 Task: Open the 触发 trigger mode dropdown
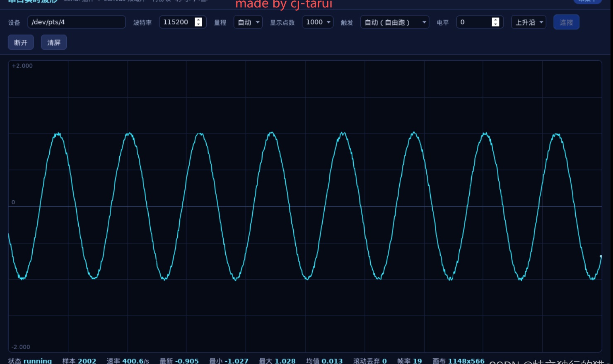395,22
